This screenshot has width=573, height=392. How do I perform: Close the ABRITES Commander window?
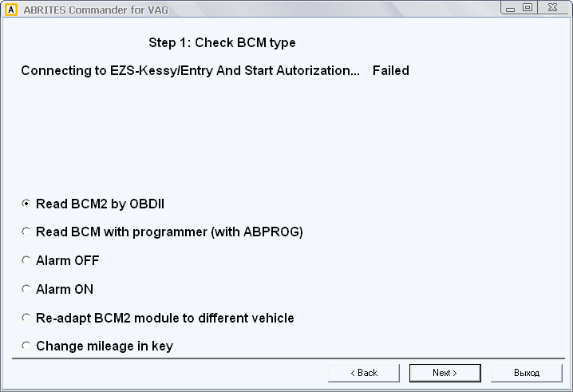(x=551, y=7)
